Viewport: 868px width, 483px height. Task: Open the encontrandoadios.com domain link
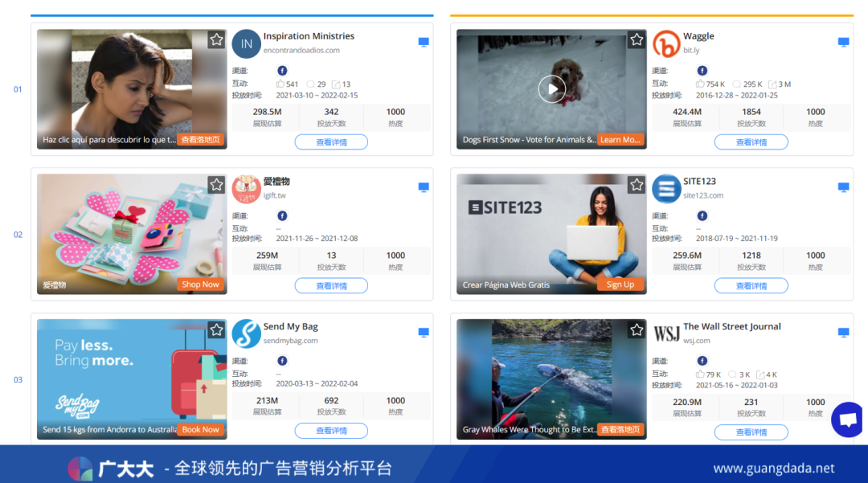pos(301,51)
